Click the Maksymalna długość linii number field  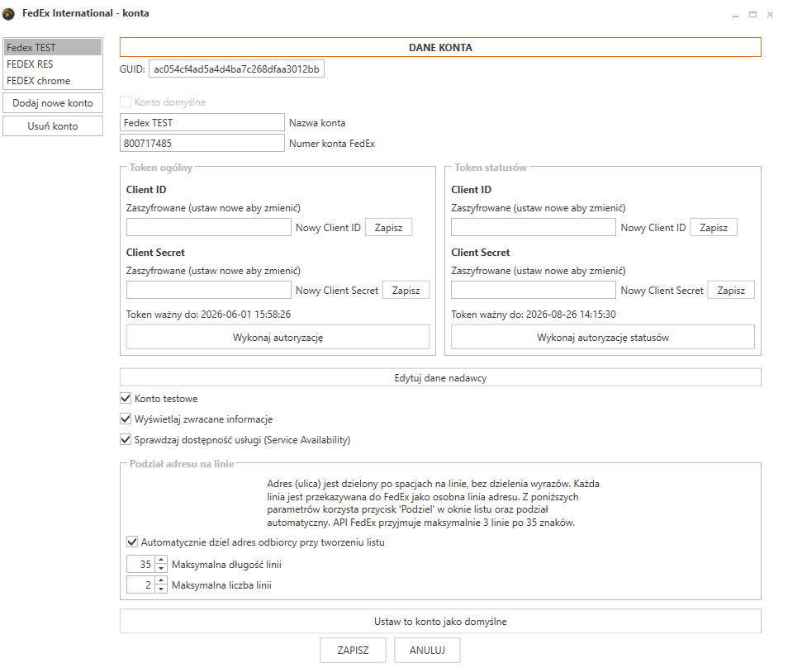(x=141, y=564)
